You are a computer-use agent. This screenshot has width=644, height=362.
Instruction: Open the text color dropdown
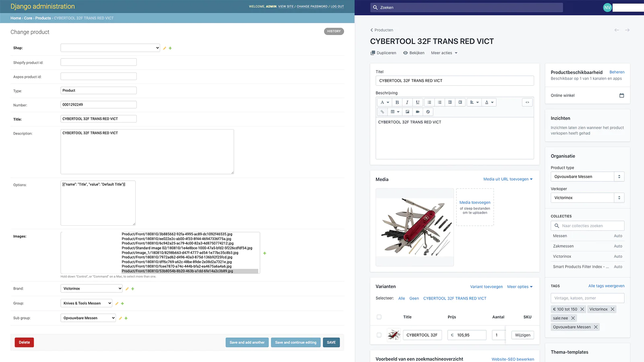489,102
